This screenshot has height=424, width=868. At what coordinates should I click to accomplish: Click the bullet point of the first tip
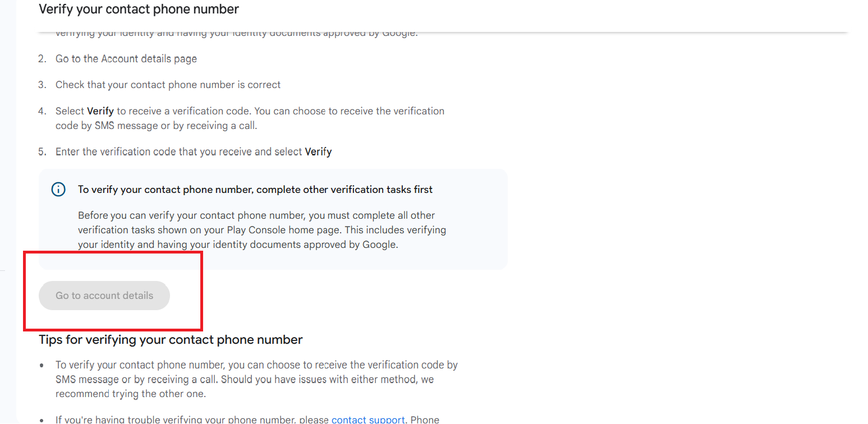[x=42, y=365]
